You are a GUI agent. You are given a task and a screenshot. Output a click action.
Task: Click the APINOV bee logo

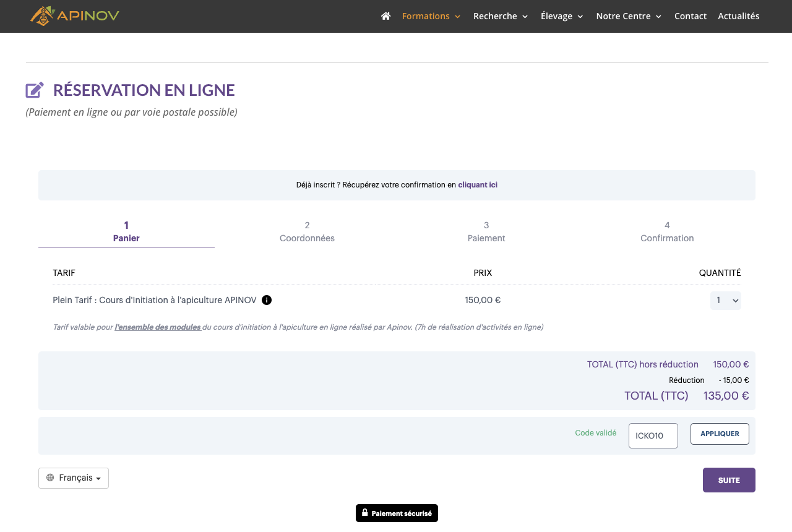point(75,16)
